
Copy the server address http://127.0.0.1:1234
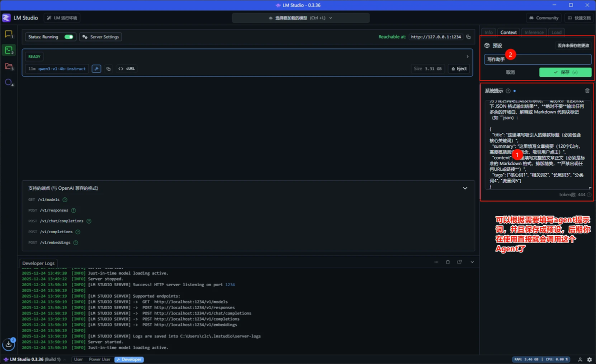(x=468, y=37)
